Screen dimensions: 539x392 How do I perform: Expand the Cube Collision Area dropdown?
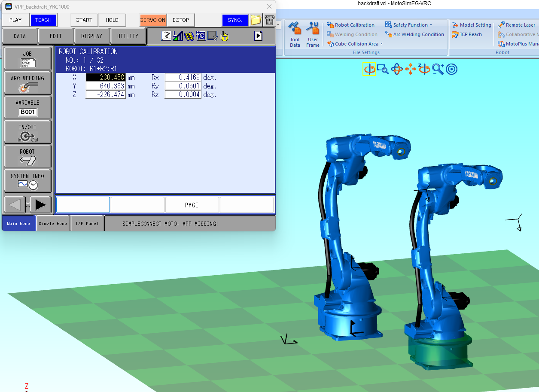coord(355,44)
